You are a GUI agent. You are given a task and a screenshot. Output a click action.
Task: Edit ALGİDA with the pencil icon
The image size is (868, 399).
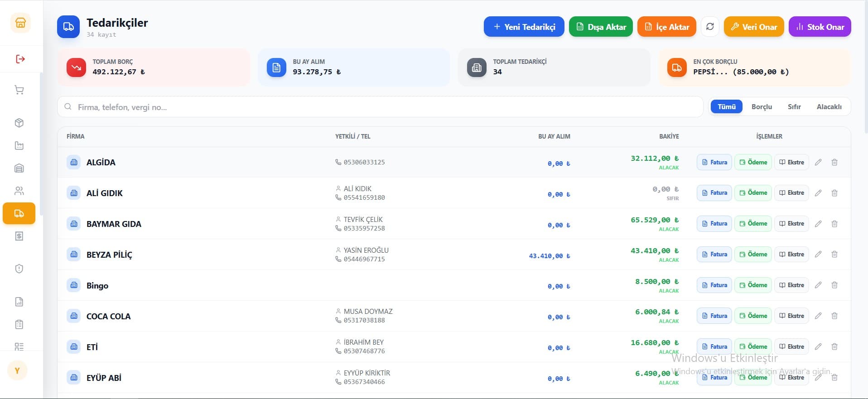(x=818, y=162)
